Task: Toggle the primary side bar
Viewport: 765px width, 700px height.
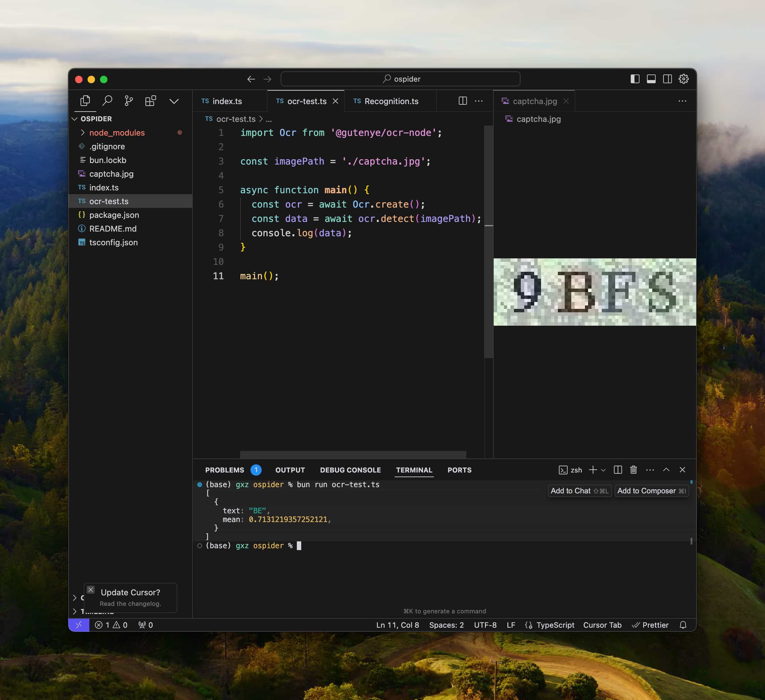Action: tap(635, 79)
